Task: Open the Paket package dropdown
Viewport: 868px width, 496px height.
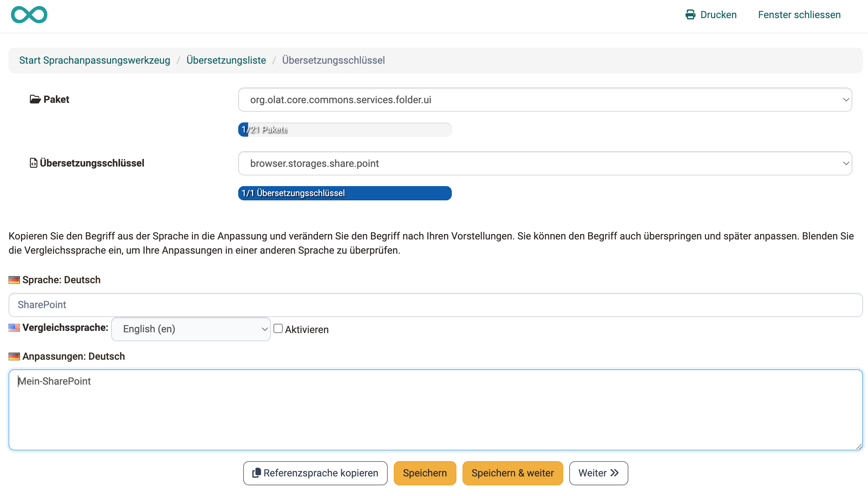Action: (x=545, y=100)
